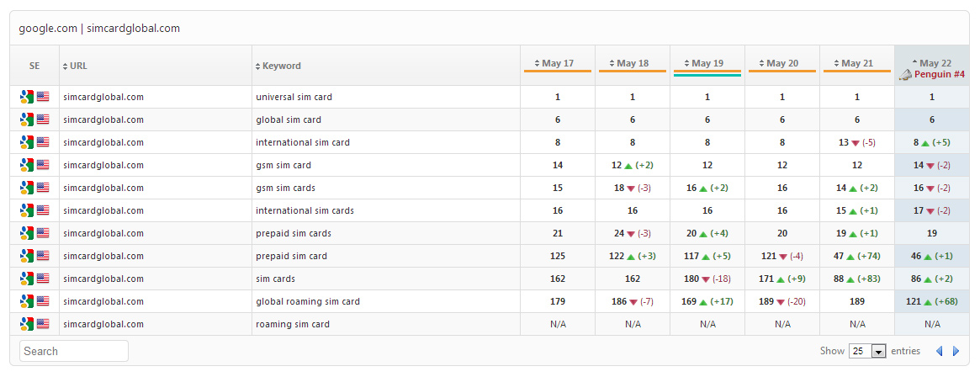
Task: Click the green up arrow beside 88 on May 21
Action: [x=850, y=279]
